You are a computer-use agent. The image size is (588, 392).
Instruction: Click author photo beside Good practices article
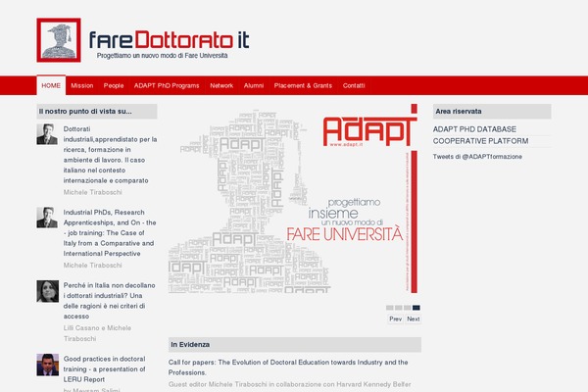(x=48, y=365)
